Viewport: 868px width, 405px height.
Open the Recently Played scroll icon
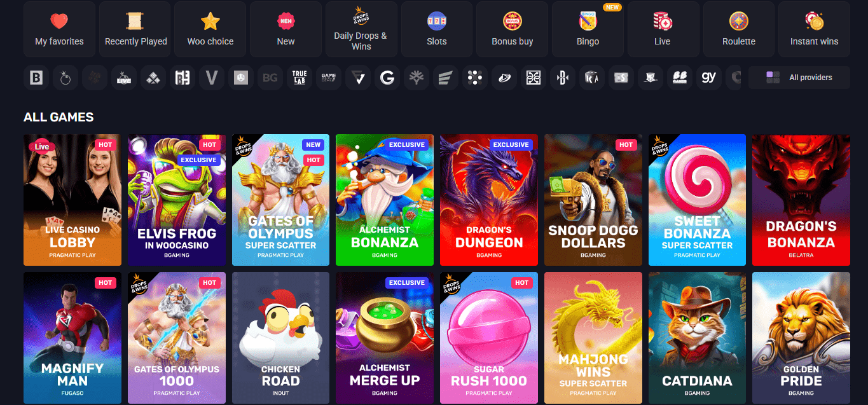coord(135,19)
